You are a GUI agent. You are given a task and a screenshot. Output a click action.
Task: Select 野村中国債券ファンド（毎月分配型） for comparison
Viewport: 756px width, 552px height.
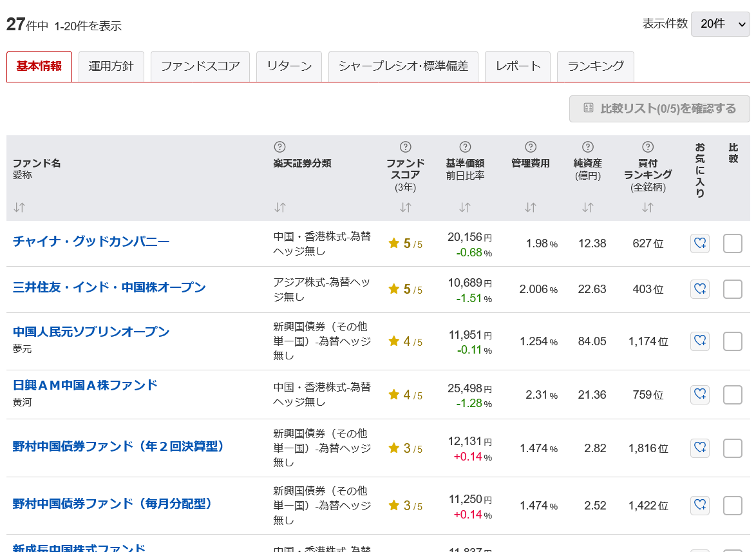click(x=733, y=506)
